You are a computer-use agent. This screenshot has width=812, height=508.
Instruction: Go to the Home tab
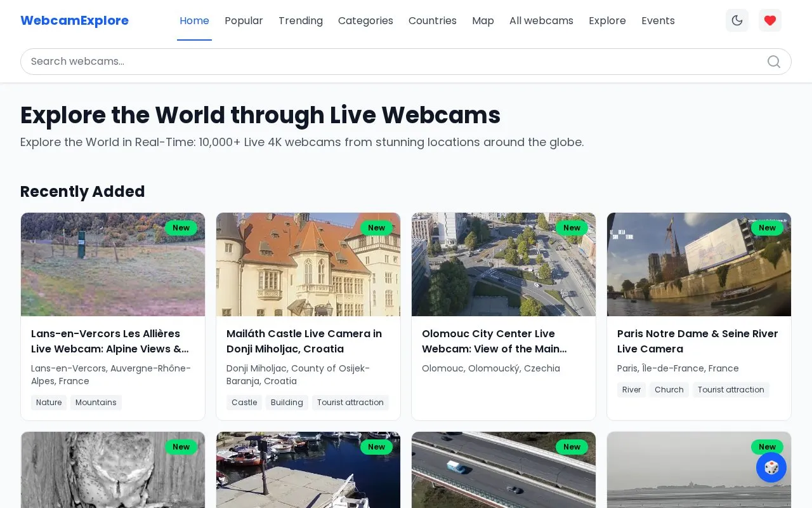tap(194, 20)
